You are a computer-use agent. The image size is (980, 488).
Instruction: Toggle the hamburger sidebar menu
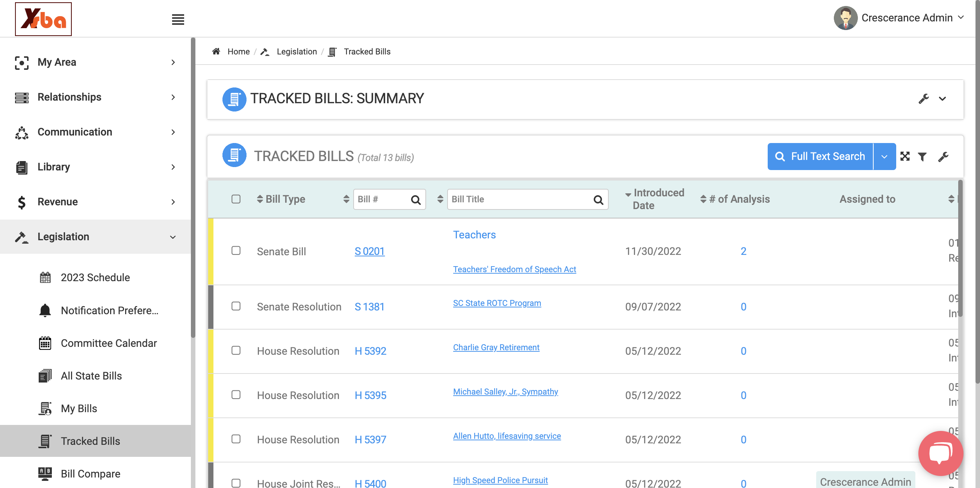(x=178, y=20)
